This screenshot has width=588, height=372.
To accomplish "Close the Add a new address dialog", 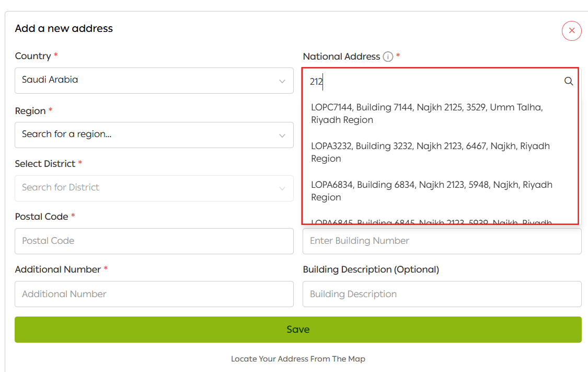I will click(571, 31).
